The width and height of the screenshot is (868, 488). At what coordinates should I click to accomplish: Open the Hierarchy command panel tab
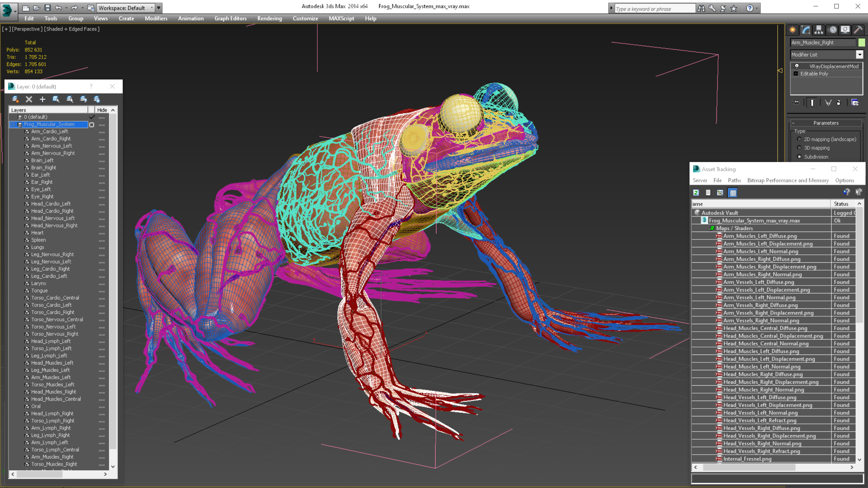[819, 30]
